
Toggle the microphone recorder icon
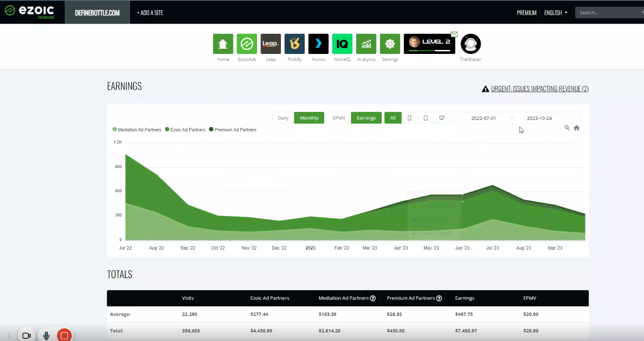46,336
